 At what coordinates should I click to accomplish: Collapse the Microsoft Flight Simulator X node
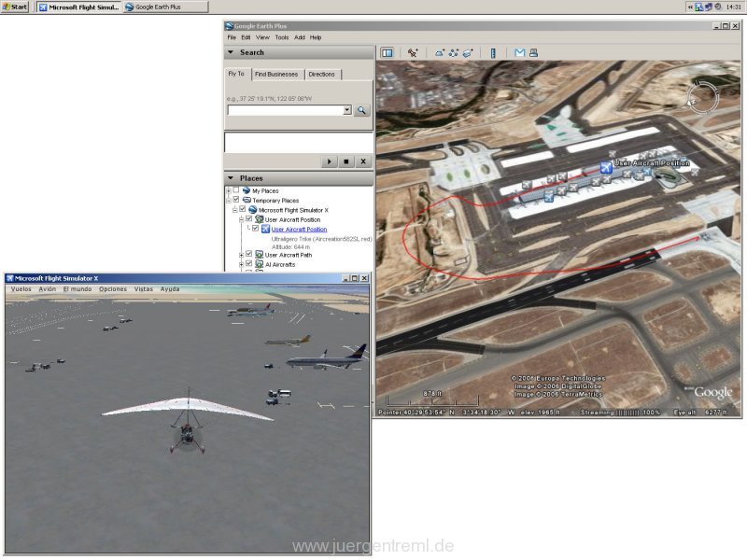(x=235, y=209)
